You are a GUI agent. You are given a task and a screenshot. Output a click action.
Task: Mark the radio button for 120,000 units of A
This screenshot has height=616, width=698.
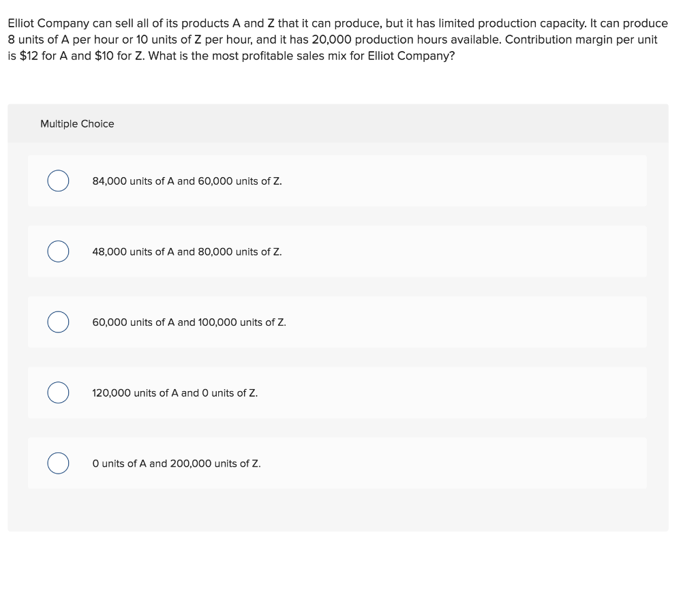tap(58, 393)
